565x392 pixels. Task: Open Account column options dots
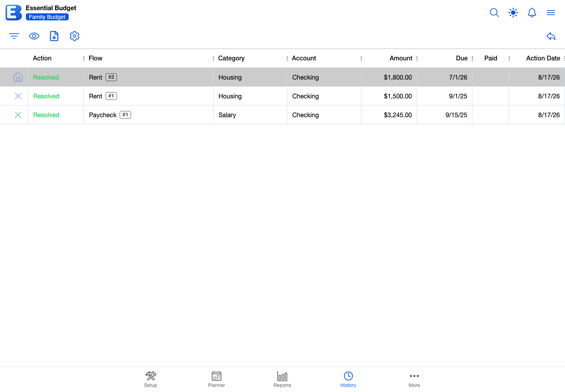coord(361,58)
